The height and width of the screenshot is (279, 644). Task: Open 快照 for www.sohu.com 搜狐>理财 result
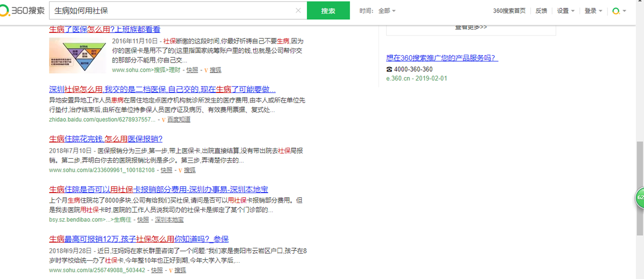pos(192,70)
